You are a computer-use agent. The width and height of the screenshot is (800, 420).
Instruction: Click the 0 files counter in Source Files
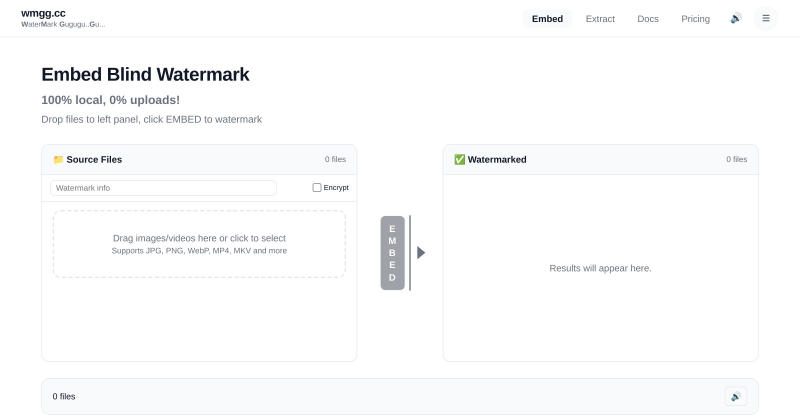click(335, 160)
